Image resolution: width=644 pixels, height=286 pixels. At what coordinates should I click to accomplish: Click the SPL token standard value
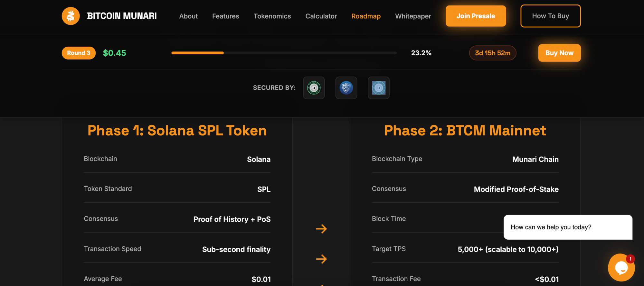264,189
